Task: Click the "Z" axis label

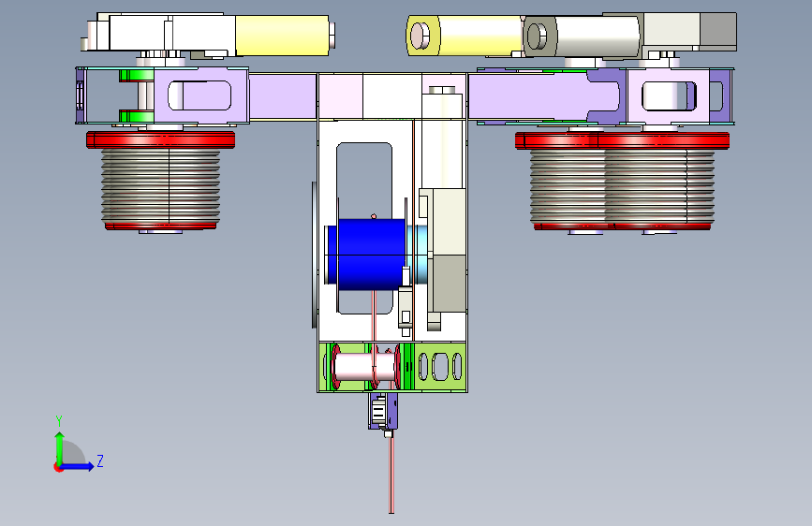Action: pos(100,460)
